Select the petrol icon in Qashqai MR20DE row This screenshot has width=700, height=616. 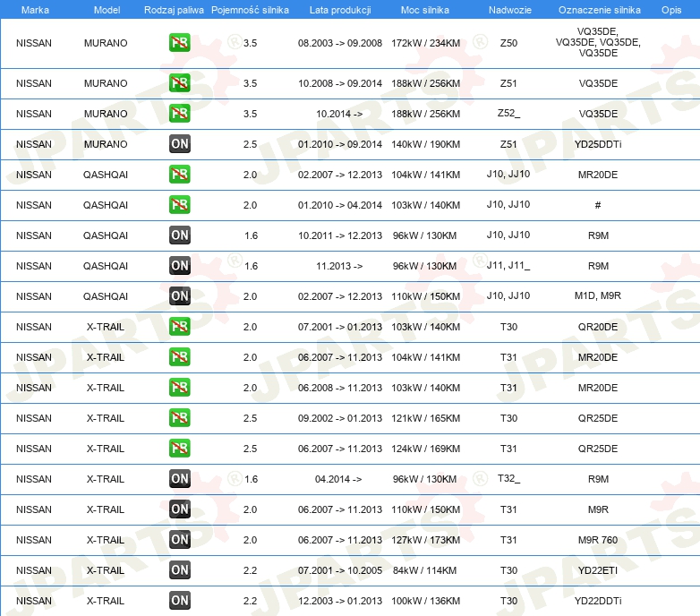[180, 175]
